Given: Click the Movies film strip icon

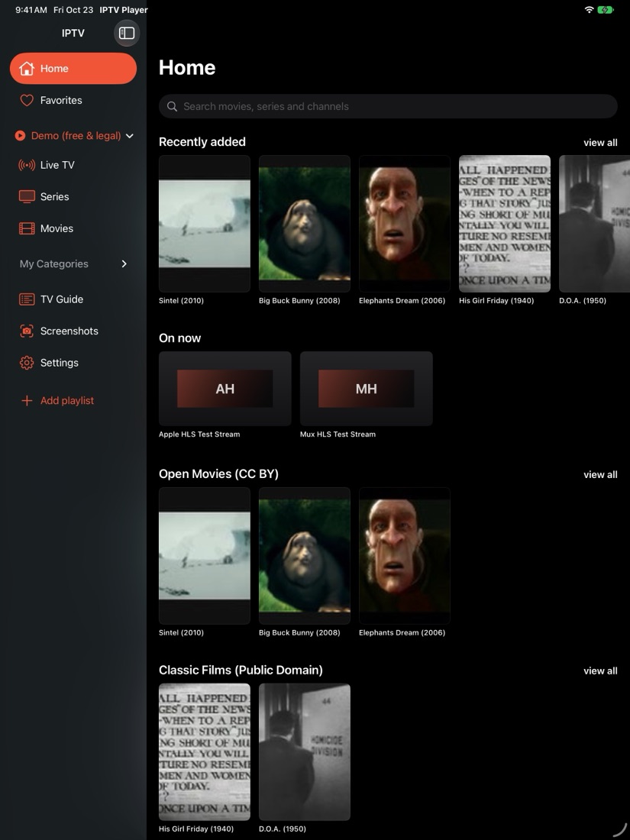Looking at the screenshot, I should (x=26, y=228).
